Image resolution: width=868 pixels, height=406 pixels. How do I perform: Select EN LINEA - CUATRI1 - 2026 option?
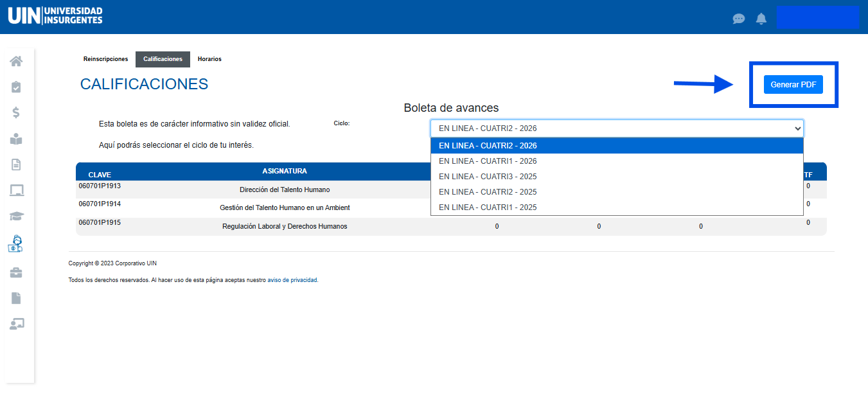click(488, 161)
